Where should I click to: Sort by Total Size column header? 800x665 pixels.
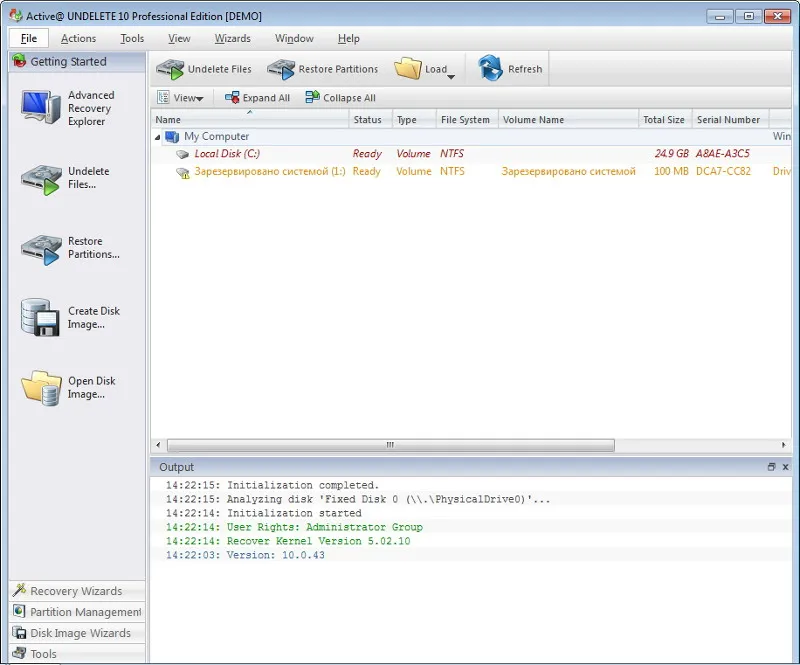(664, 119)
